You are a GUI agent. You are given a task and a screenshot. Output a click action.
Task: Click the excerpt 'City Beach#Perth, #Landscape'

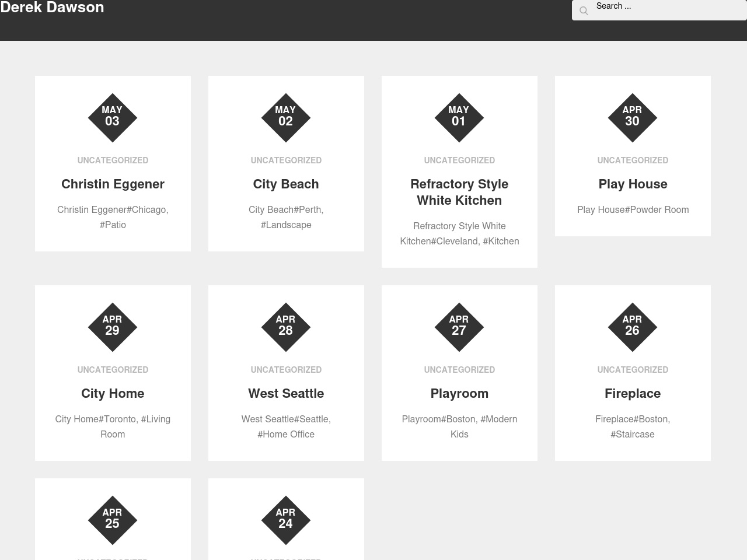pyautogui.click(x=286, y=217)
